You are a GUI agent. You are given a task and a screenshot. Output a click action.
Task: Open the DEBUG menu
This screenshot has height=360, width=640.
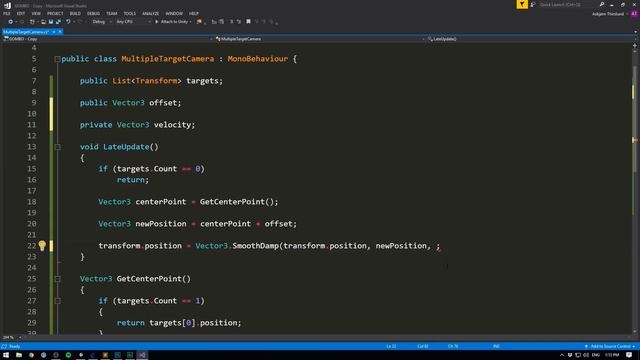pyautogui.click(x=93, y=13)
